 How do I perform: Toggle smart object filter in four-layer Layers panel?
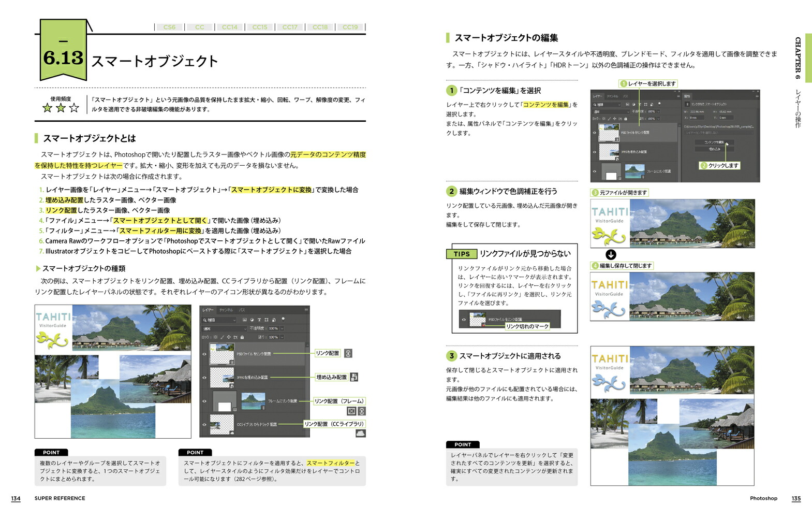click(274, 320)
